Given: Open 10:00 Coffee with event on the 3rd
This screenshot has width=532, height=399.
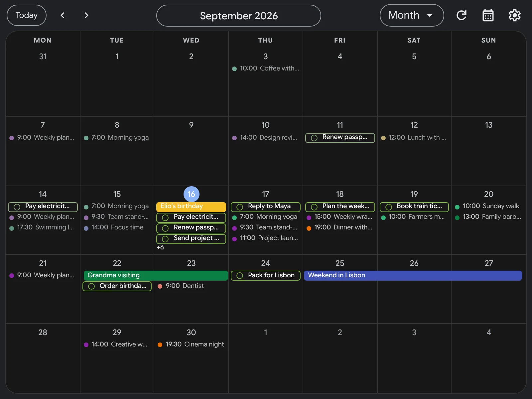Looking at the screenshot, I should tap(266, 68).
